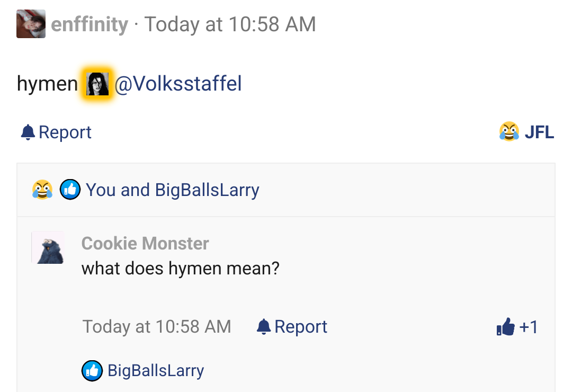Click the comment's timestamp Today at 10:58 AM
572x392 pixels.
[x=157, y=326]
